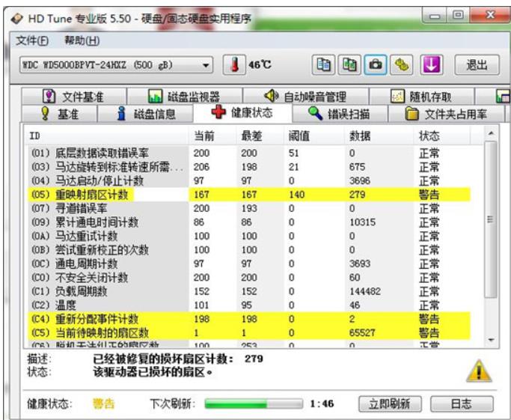Select row (C0) 不安全关闭计数
511x420 pixels.
tap(249, 278)
